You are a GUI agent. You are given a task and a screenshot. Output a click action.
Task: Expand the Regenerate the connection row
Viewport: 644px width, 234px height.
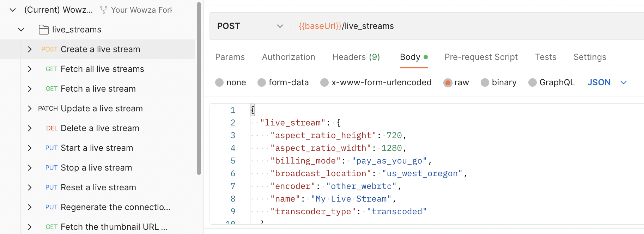pos(30,207)
